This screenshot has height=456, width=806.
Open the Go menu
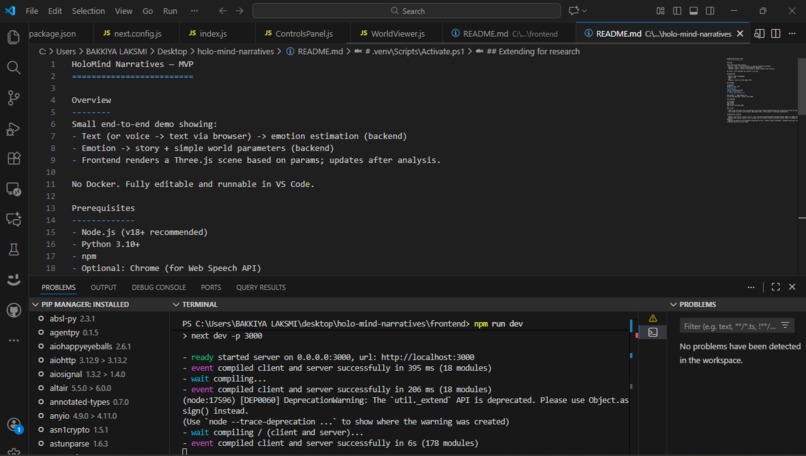pyautogui.click(x=148, y=11)
